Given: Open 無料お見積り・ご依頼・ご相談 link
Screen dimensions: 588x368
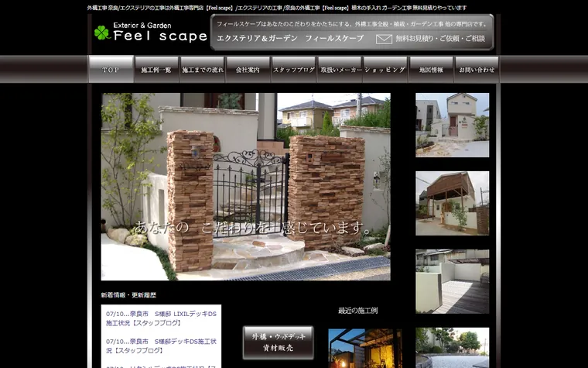Looking at the screenshot, I should [440, 38].
